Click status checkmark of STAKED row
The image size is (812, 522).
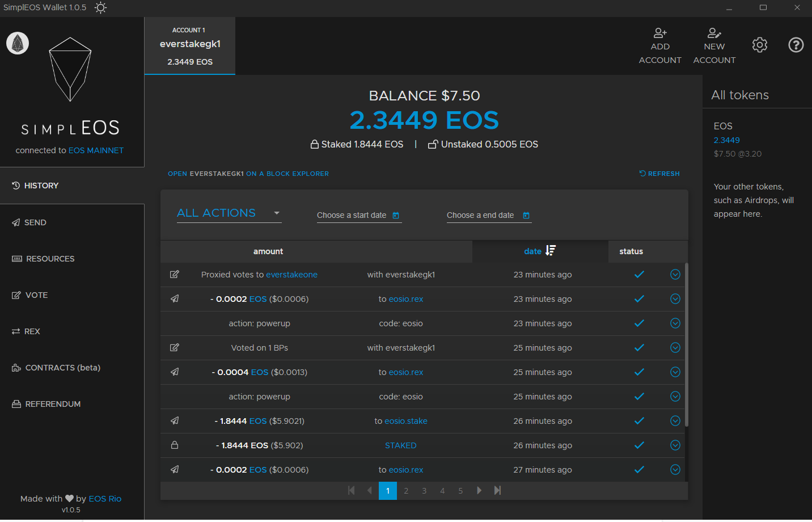[639, 445]
